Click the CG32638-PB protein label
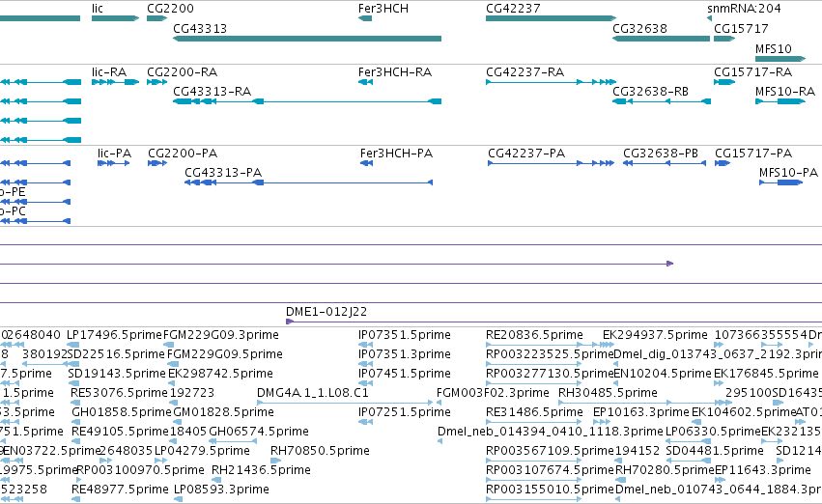 [x=661, y=153]
